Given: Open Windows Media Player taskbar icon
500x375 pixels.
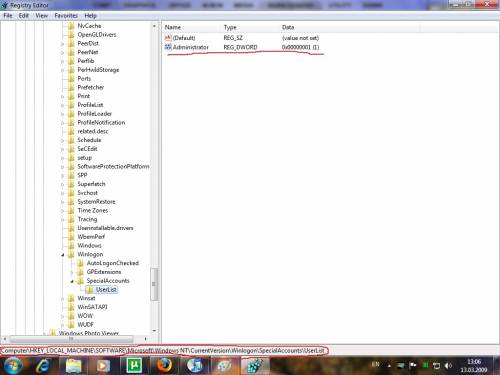Looking at the screenshot, I should pos(103,366).
